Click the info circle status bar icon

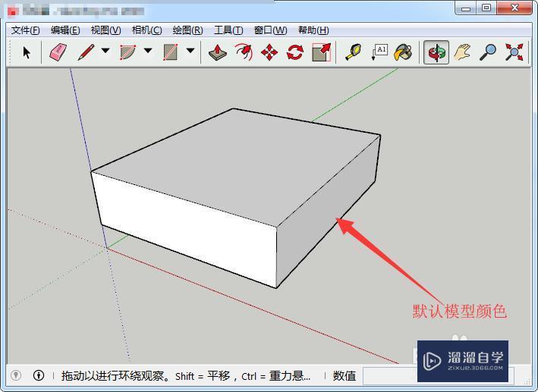[x=39, y=375]
